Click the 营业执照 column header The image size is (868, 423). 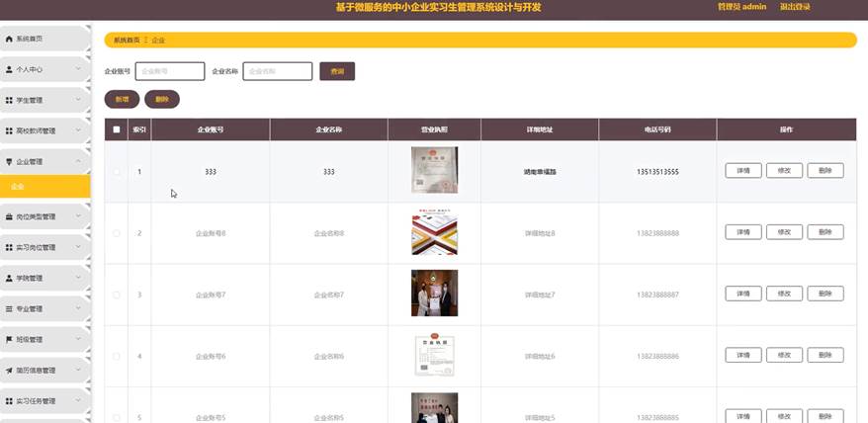(x=435, y=129)
